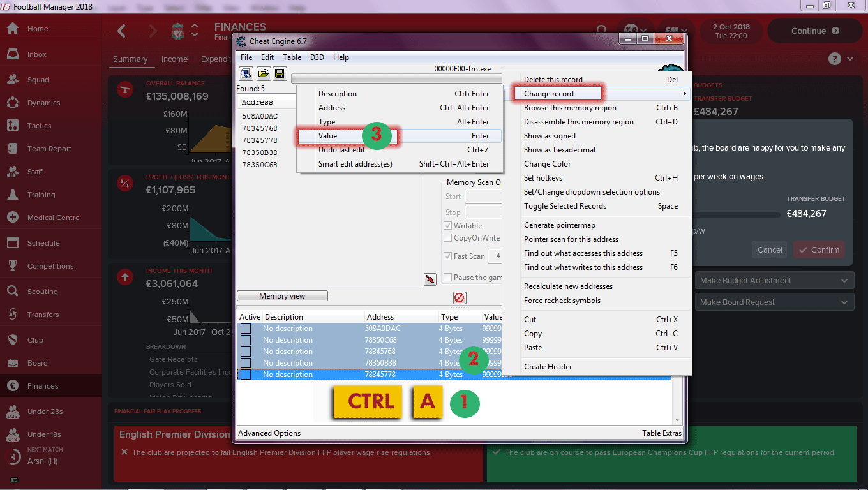
Task: Click the Continue button
Action: point(814,31)
